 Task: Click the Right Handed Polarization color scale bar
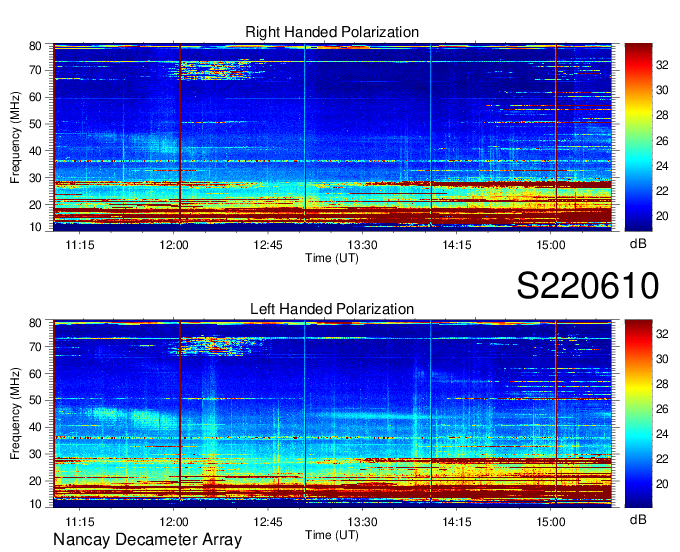(x=638, y=137)
